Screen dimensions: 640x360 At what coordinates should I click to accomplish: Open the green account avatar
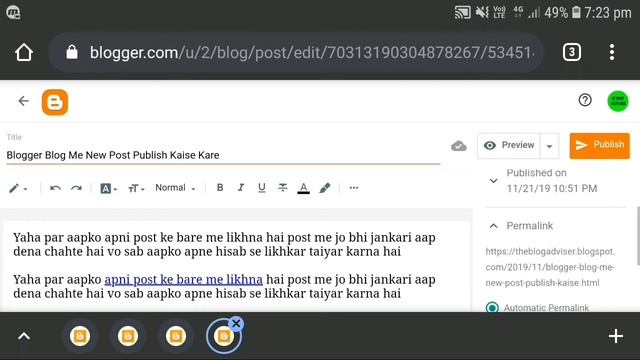pos(618,101)
